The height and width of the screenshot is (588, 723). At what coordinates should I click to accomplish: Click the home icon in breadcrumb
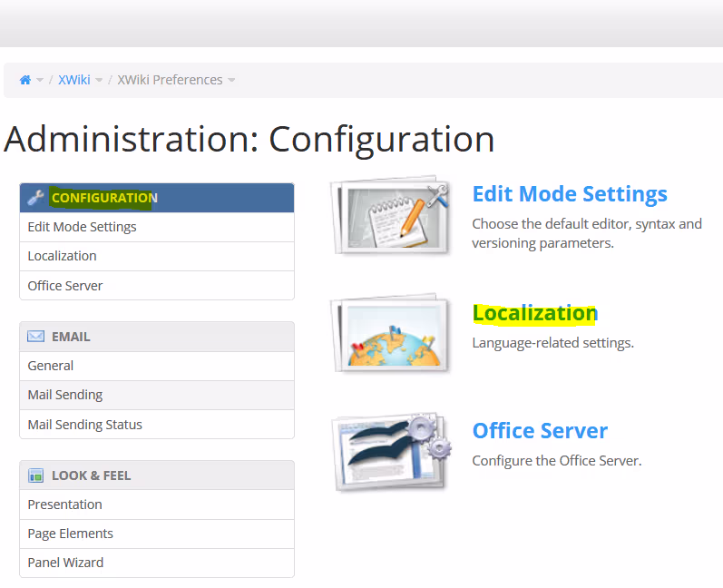point(25,80)
